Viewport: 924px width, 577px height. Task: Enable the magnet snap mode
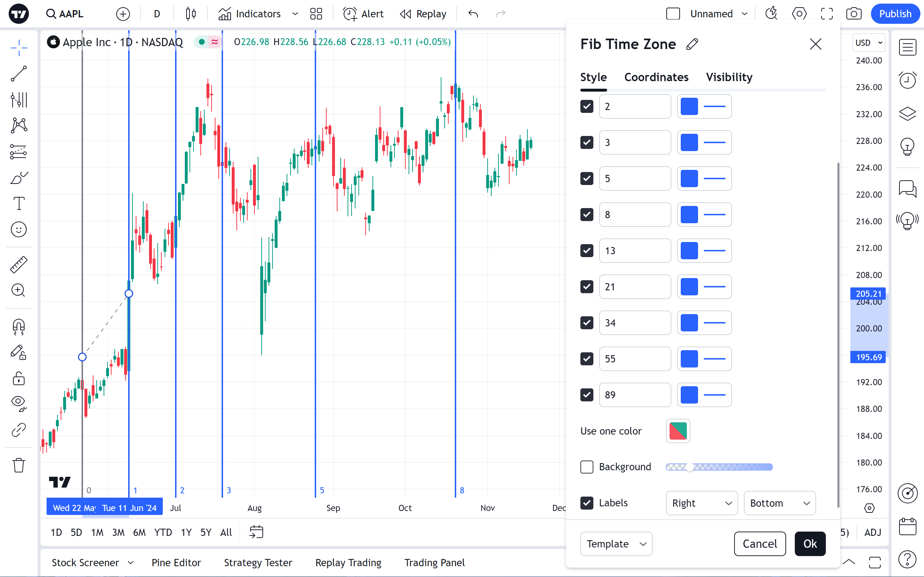[x=18, y=327]
